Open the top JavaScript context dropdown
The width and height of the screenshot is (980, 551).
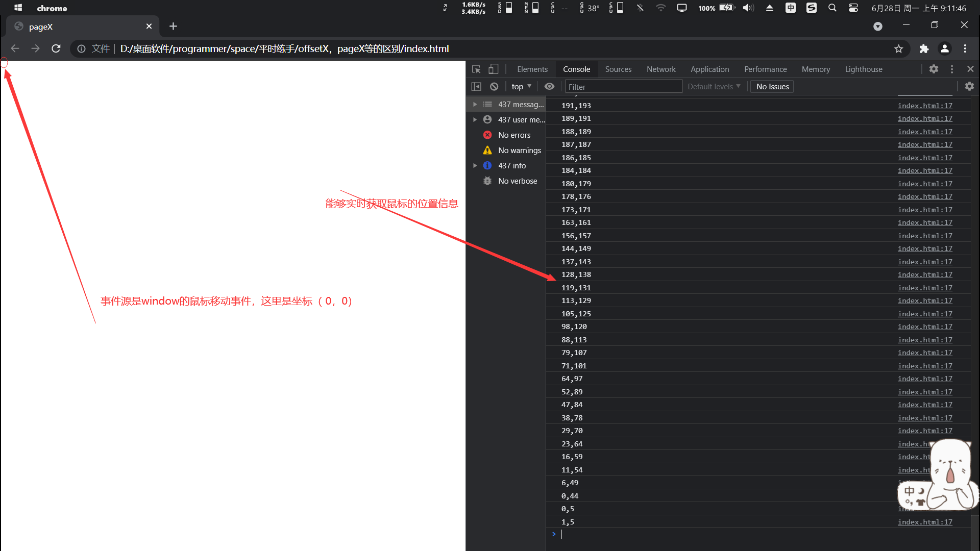coord(521,87)
